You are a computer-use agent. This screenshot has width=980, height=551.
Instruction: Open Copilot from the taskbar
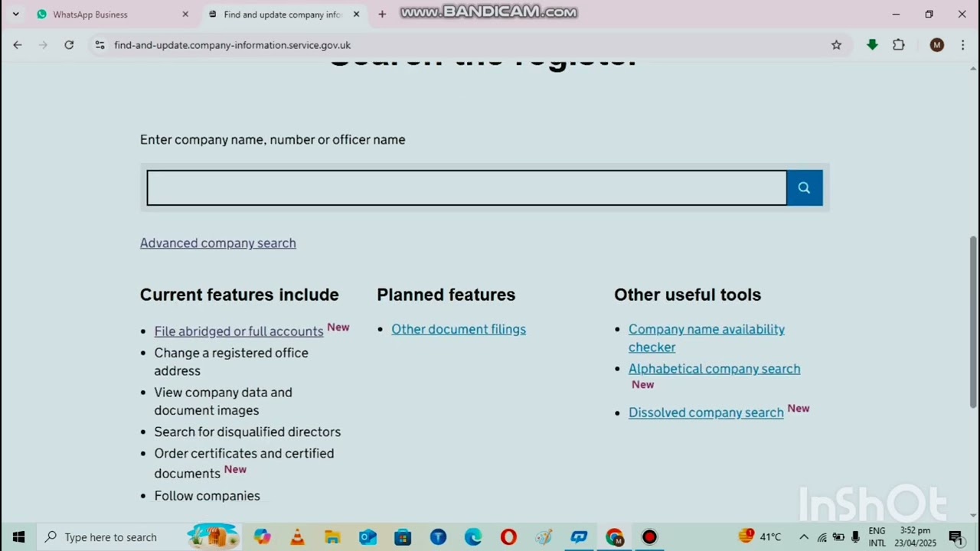coord(262,537)
